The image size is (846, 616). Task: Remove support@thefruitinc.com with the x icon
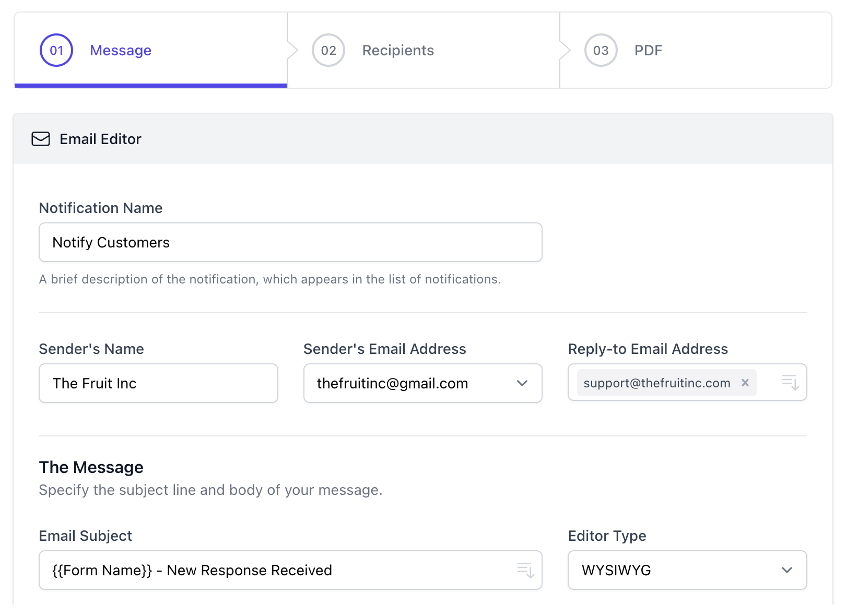tap(745, 383)
